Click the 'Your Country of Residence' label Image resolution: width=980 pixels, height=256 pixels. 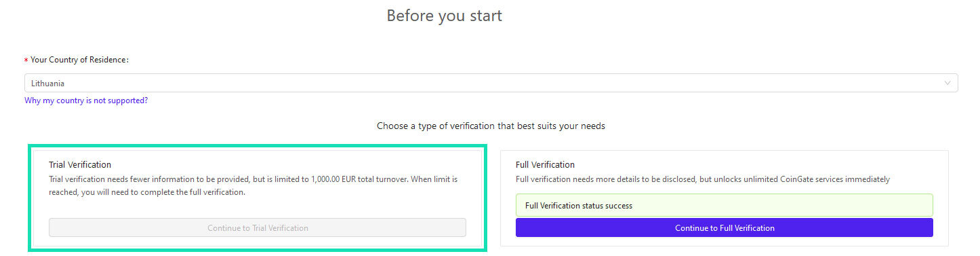[79, 60]
